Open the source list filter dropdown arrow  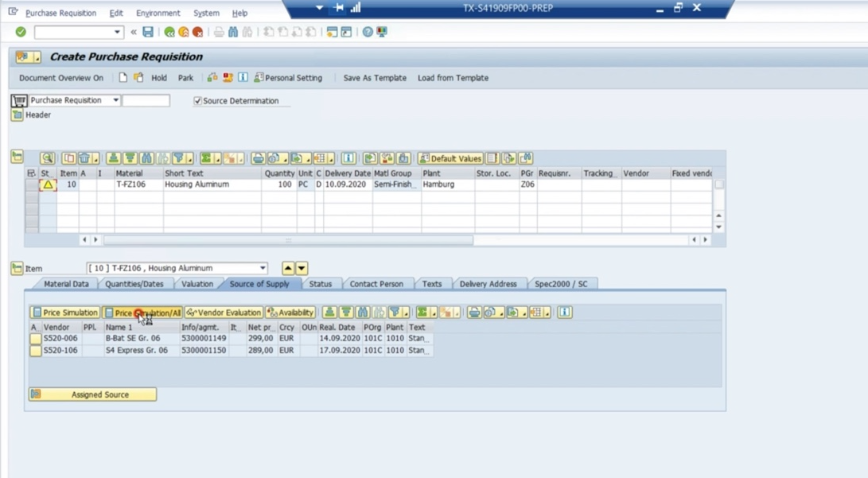coord(407,313)
